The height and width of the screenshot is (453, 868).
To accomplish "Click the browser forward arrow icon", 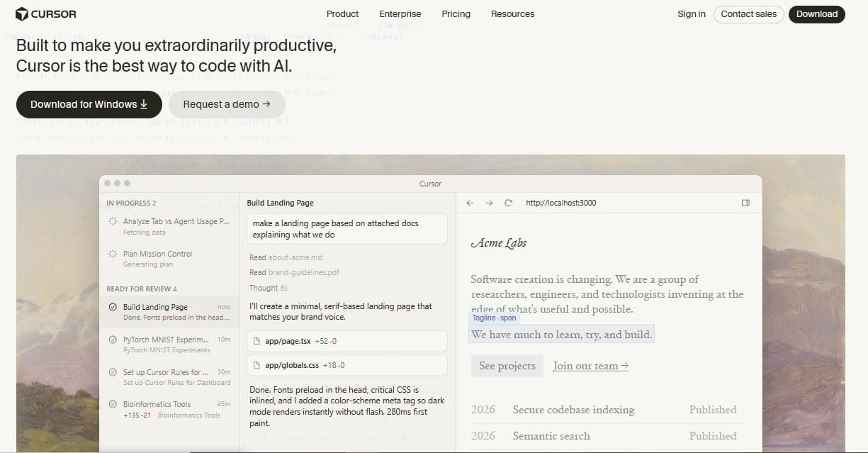I will (x=489, y=203).
